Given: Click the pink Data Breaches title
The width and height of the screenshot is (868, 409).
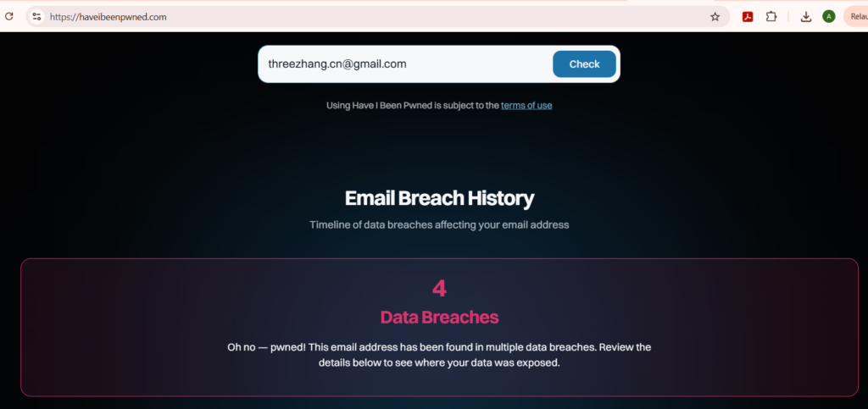Looking at the screenshot, I should pos(440,318).
